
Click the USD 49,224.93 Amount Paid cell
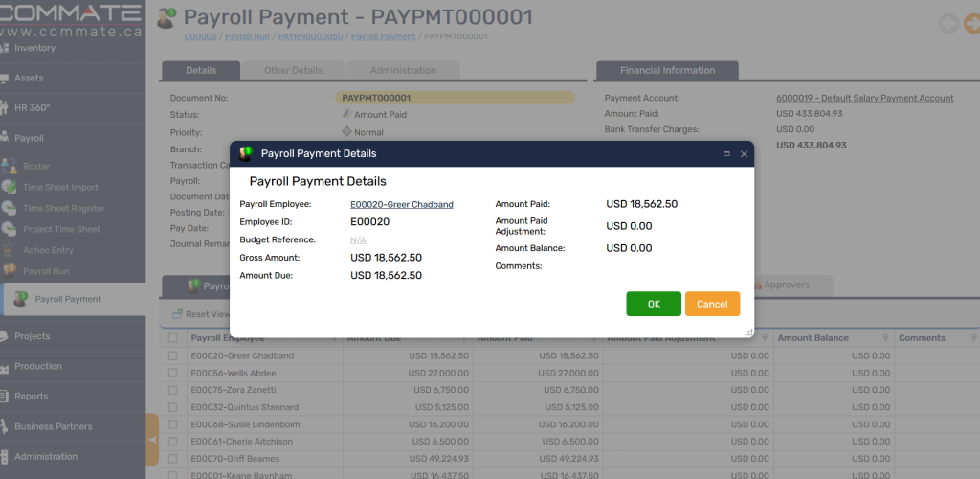[538, 458]
